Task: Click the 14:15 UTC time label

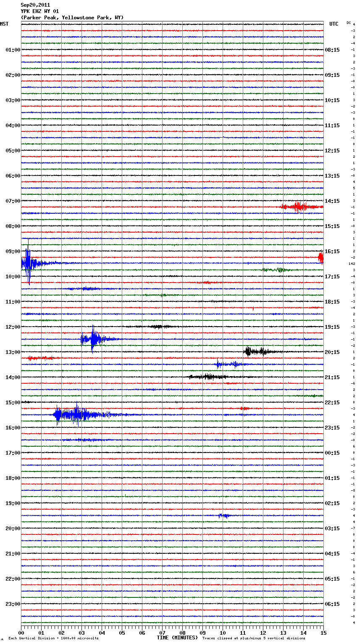Action: (332, 201)
